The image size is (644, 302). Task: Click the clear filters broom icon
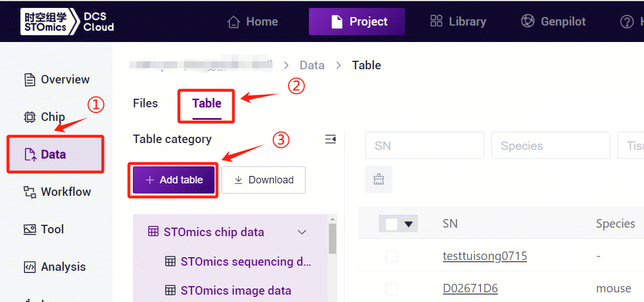[x=379, y=180]
